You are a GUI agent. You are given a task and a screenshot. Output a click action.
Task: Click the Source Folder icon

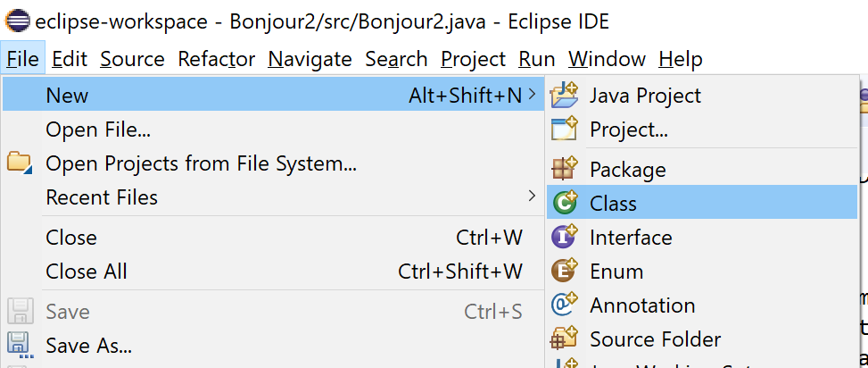565,339
